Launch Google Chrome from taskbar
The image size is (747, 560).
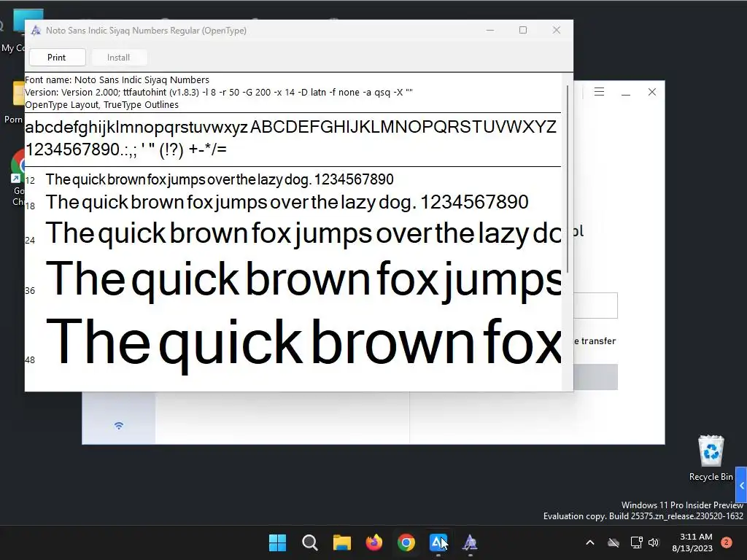(406, 542)
